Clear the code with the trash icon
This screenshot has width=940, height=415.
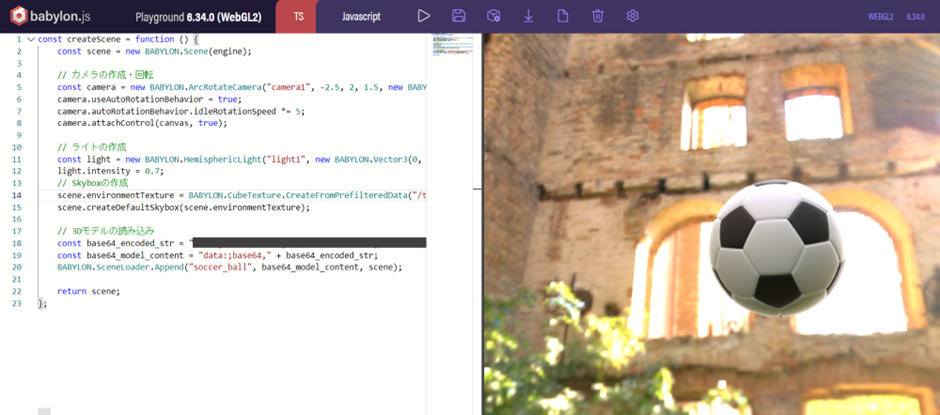click(x=598, y=16)
